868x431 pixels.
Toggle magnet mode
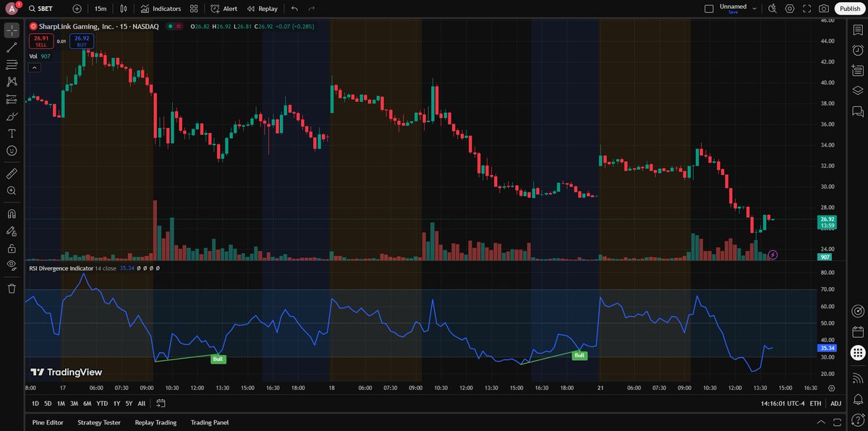coord(12,214)
